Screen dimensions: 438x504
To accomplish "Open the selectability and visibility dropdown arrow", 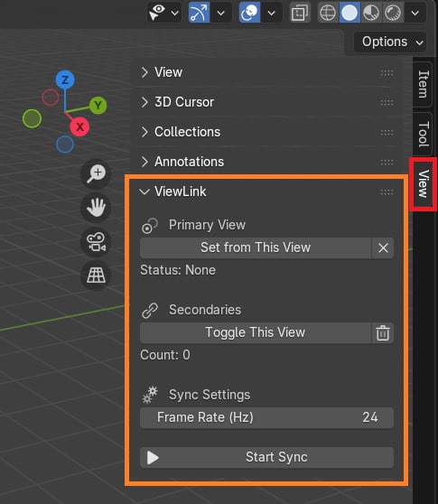I will [175, 13].
